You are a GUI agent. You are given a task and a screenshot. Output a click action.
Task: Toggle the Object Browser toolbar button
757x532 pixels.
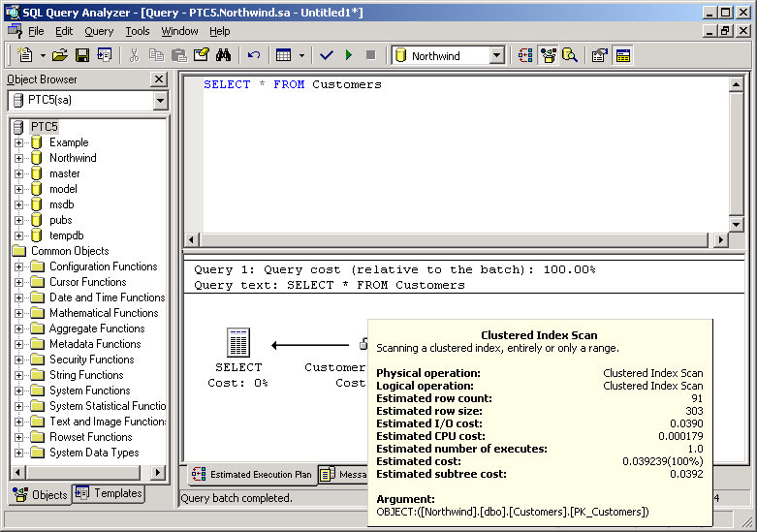pyautogui.click(x=549, y=55)
